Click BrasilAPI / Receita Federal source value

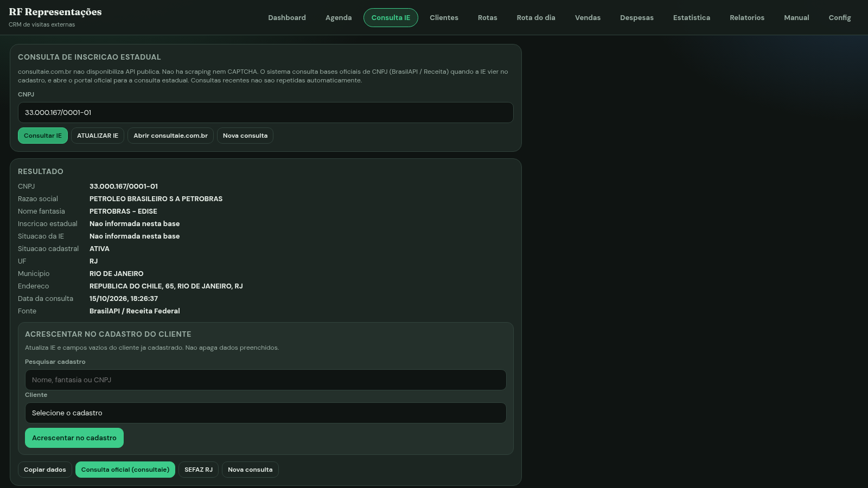[135, 311]
